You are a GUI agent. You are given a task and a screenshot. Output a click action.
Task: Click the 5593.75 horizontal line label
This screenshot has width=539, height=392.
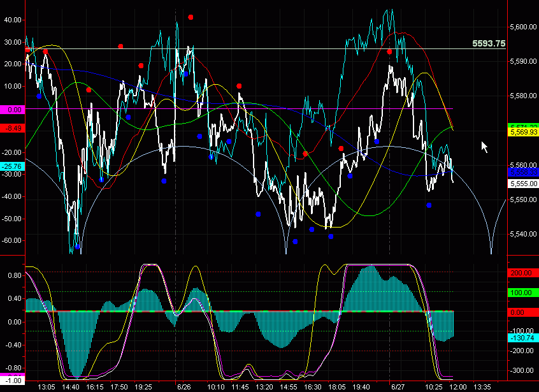(x=489, y=43)
